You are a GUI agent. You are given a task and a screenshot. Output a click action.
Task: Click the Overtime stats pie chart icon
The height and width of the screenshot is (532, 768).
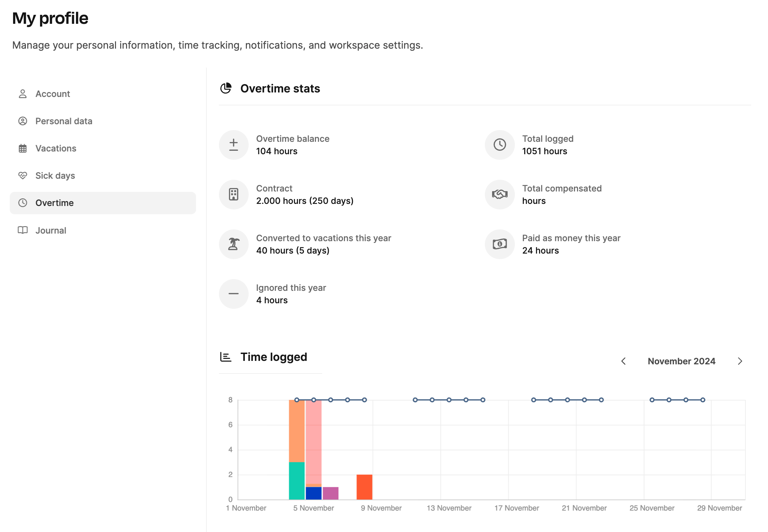click(x=226, y=88)
